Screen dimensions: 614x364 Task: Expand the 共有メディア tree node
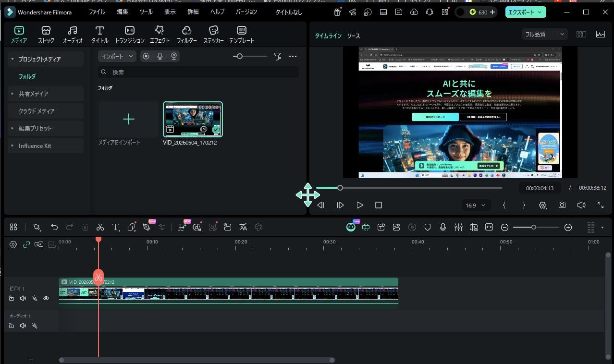pos(12,94)
